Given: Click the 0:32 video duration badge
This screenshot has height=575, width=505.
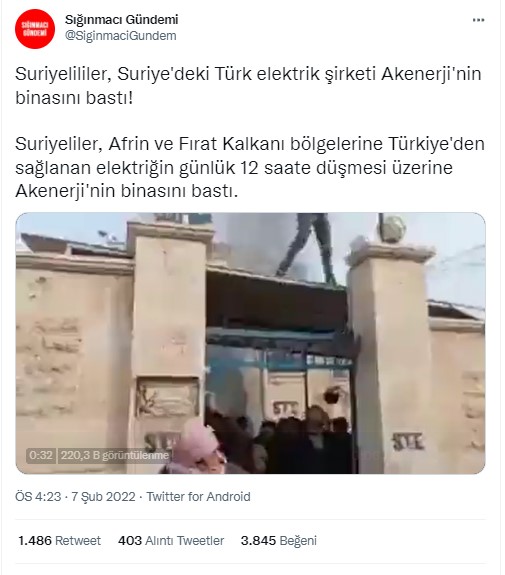Looking at the screenshot, I should coord(41,455).
